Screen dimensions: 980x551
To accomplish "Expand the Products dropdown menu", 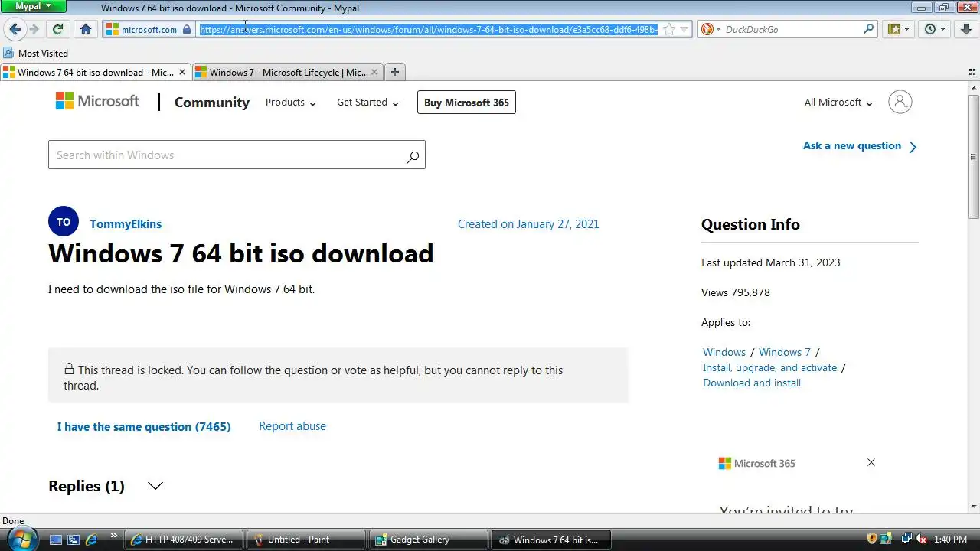I will 291,103.
